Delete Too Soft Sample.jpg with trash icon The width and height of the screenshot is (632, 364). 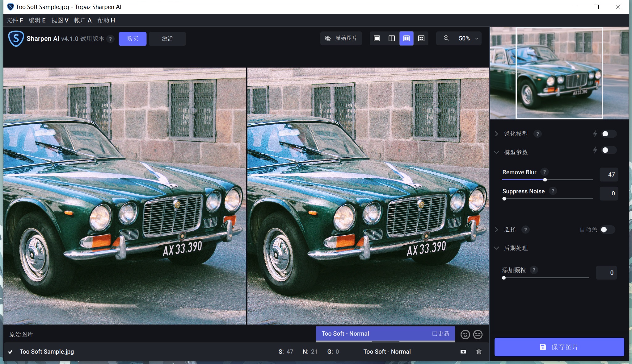point(479,352)
